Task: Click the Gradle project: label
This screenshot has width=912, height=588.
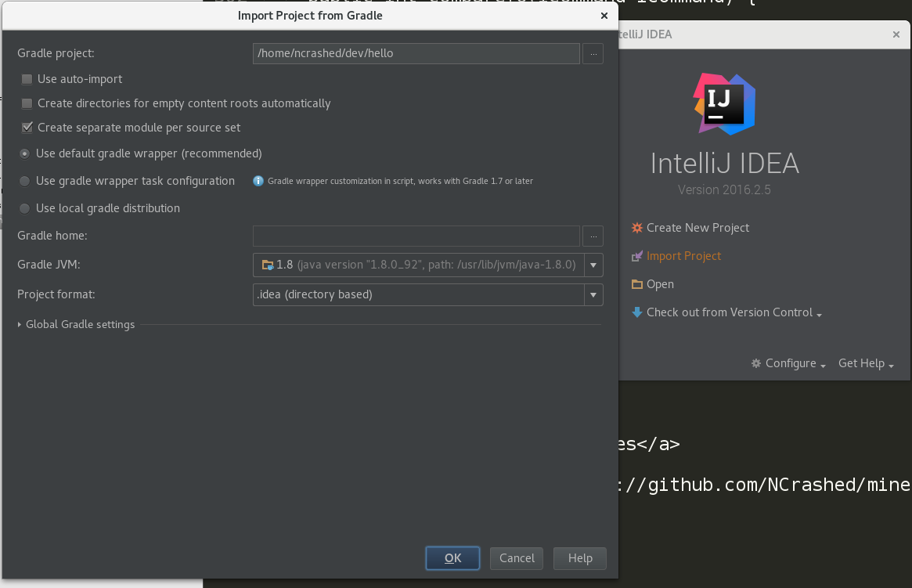Action: (56, 53)
